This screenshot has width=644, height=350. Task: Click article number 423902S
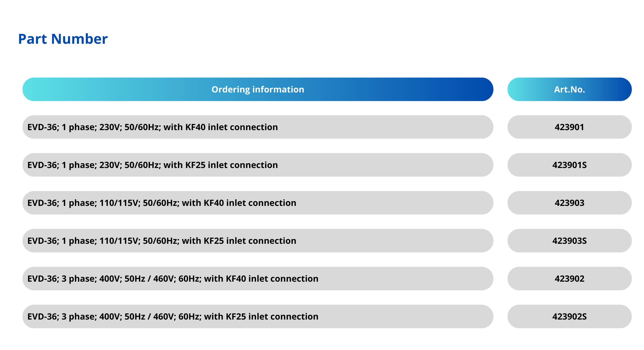[569, 317]
